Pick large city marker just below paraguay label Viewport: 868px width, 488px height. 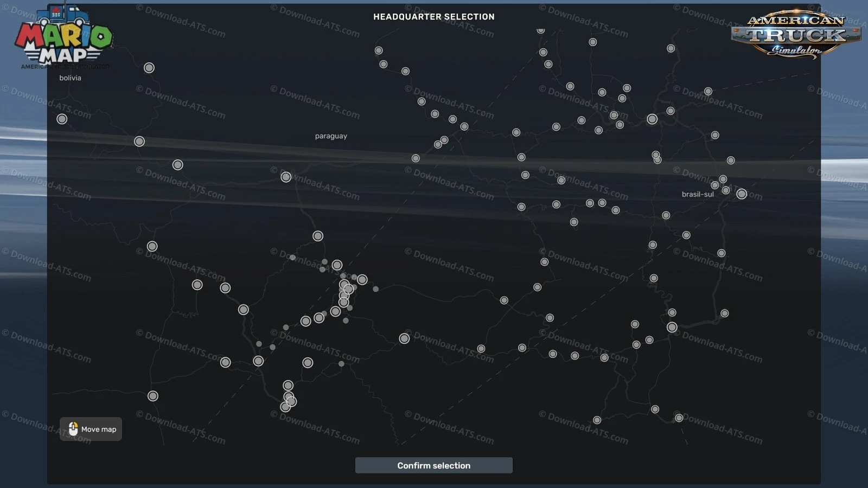coord(286,177)
